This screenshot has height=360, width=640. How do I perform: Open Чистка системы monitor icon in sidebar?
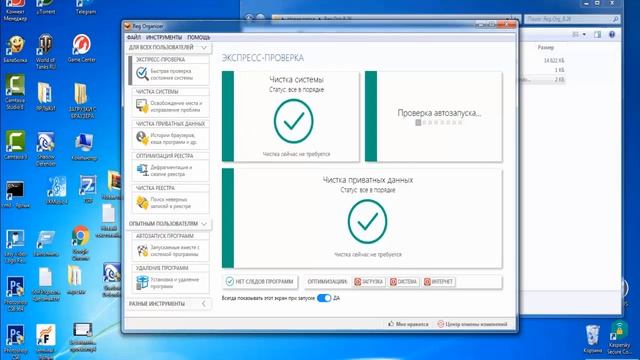point(142,106)
